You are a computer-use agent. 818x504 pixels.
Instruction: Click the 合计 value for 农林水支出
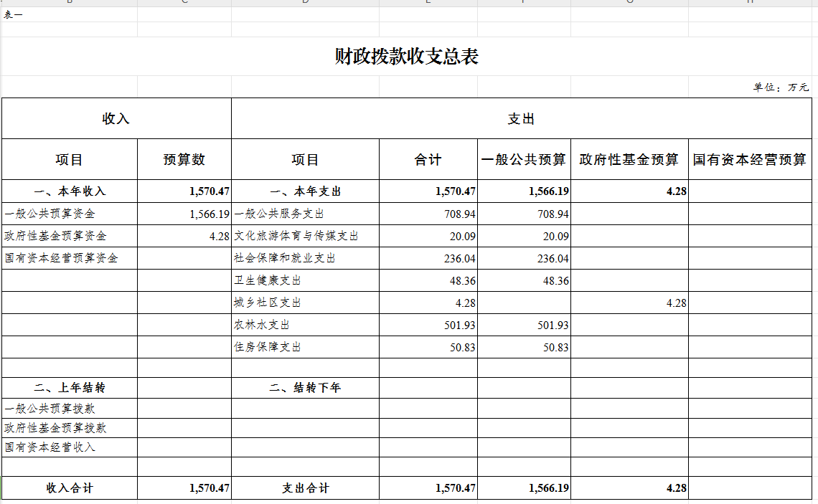pyautogui.click(x=428, y=325)
